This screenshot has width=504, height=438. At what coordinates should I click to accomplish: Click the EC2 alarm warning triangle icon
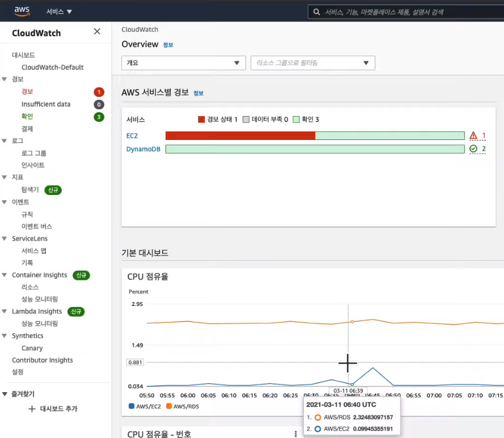[x=473, y=135]
